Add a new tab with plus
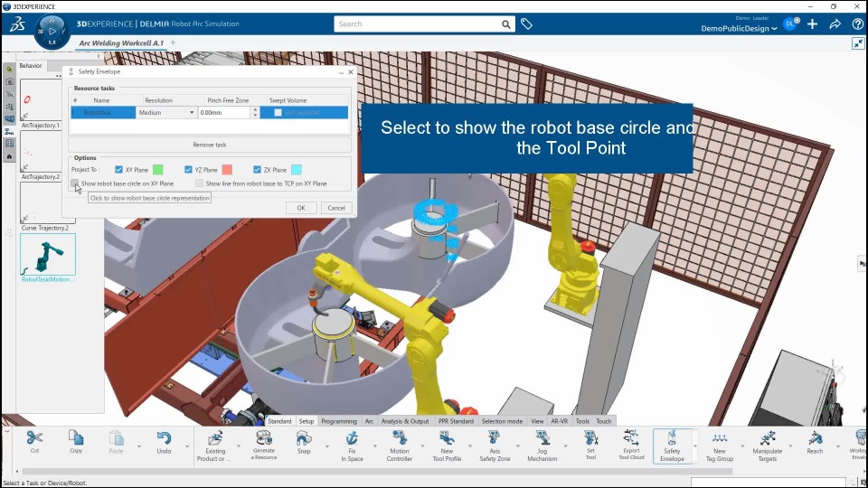This screenshot has width=868, height=488. click(173, 42)
